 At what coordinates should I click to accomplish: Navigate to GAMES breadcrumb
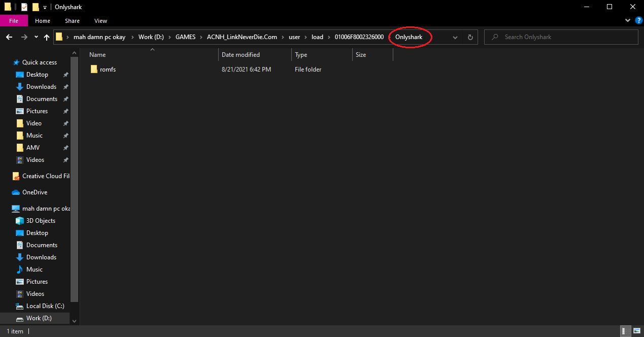coord(185,37)
